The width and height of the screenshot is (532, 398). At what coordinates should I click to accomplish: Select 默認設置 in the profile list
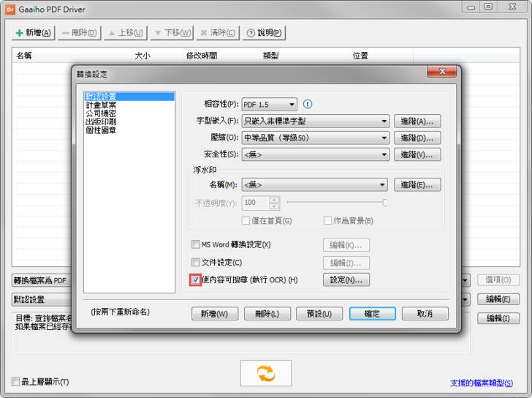pyautogui.click(x=129, y=97)
